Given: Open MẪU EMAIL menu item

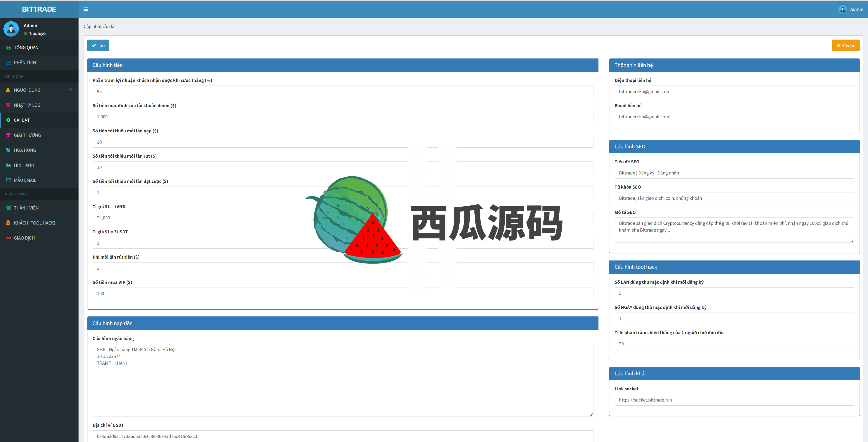Looking at the screenshot, I should (x=39, y=180).
